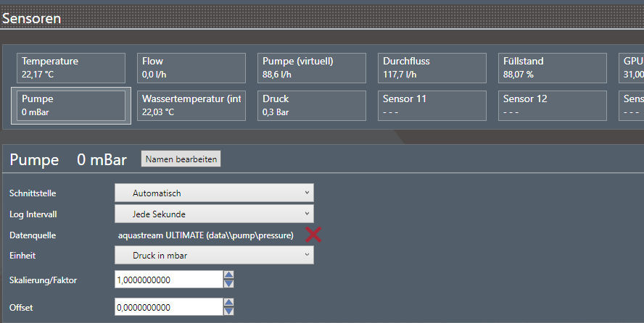644x323 pixels.
Task: Select the Durchfluss sensor tile
Action: [x=432, y=67]
